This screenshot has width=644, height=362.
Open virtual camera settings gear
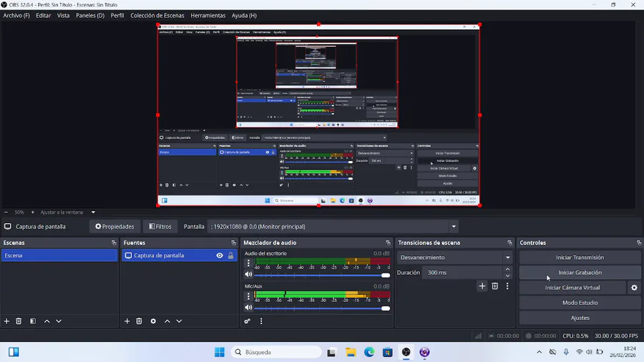[634, 288]
